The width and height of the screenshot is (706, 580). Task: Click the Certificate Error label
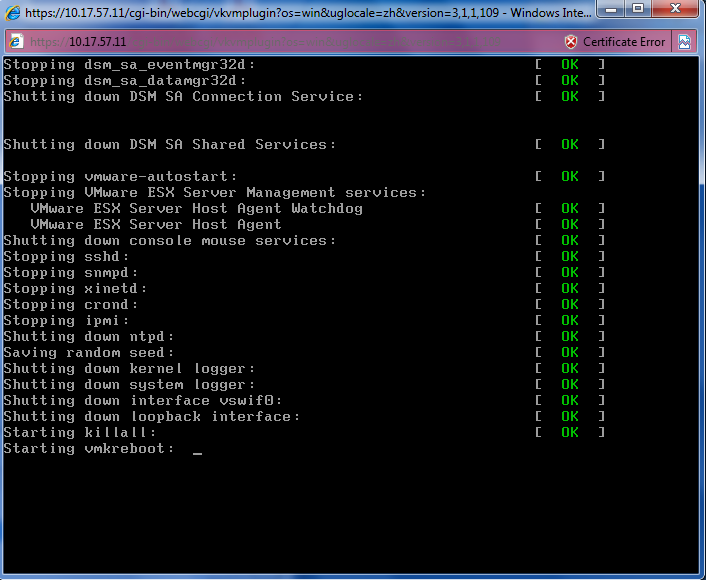click(624, 42)
